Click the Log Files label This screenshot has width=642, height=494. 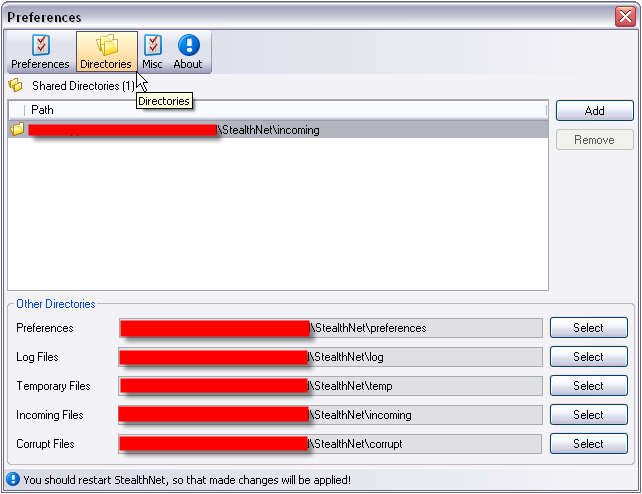tap(37, 357)
